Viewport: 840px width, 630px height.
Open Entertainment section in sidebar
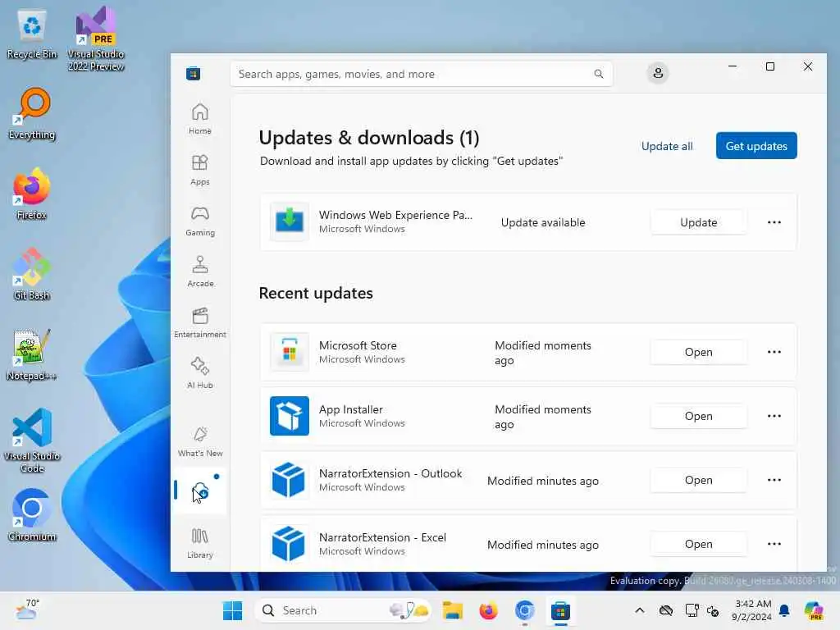[200, 322]
